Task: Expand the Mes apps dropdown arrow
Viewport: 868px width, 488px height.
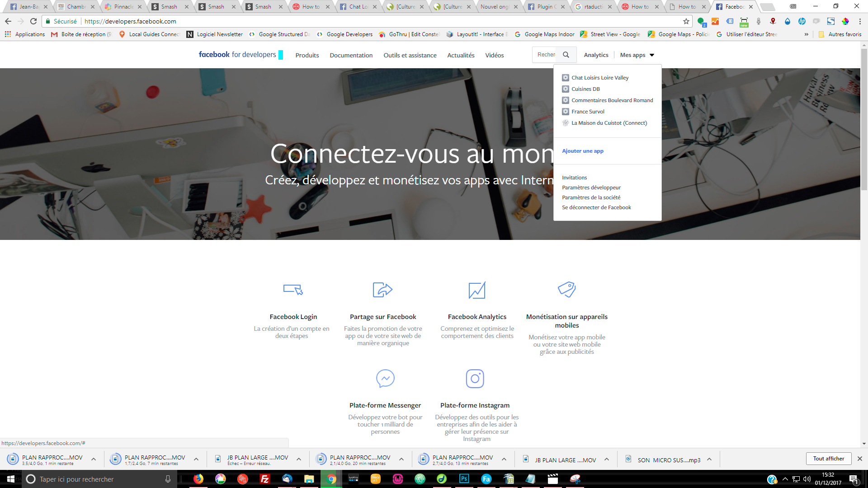Action: pos(652,55)
